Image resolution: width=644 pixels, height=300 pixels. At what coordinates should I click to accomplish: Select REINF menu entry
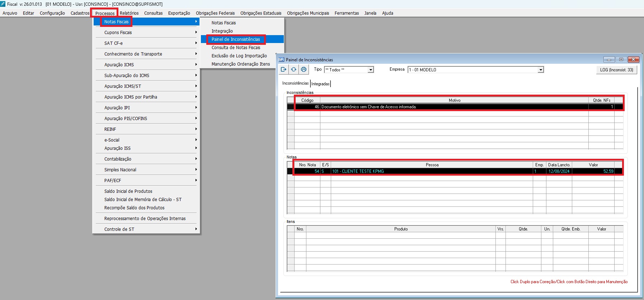coord(146,129)
